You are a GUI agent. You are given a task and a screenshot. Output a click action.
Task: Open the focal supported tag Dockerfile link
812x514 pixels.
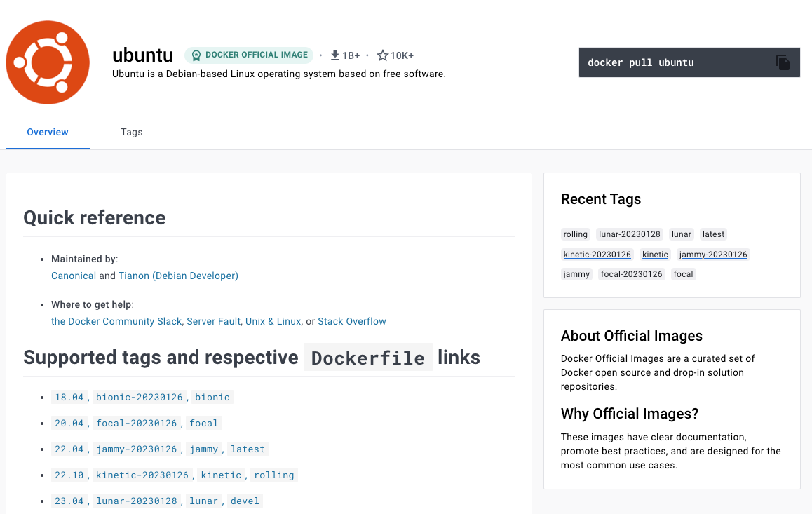point(204,424)
